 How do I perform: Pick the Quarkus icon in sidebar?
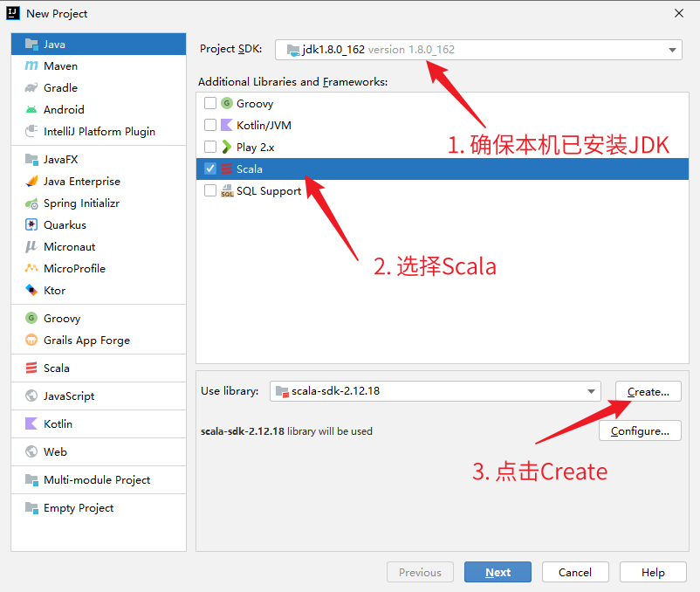click(x=31, y=225)
